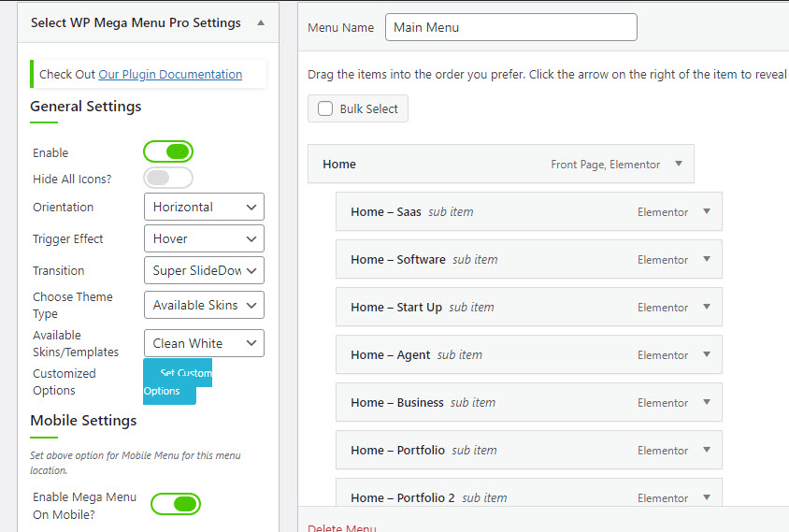789x532 pixels.
Task: Open the Choose Theme Type dropdown
Action: click(x=204, y=305)
